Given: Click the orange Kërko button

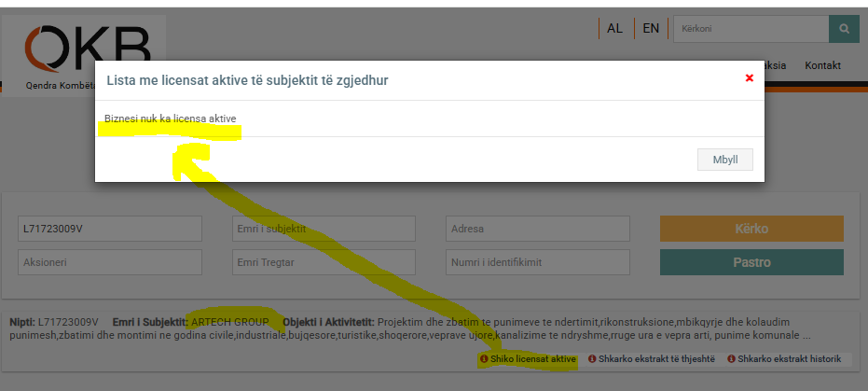Looking at the screenshot, I should point(751,229).
